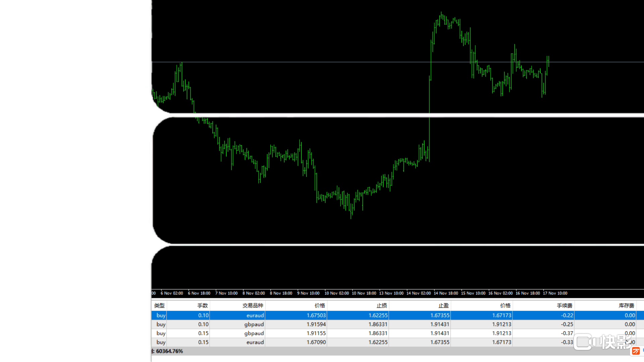This screenshot has width=644, height=362.
Task: Click the 库存费 column header
Action: pos(626,305)
